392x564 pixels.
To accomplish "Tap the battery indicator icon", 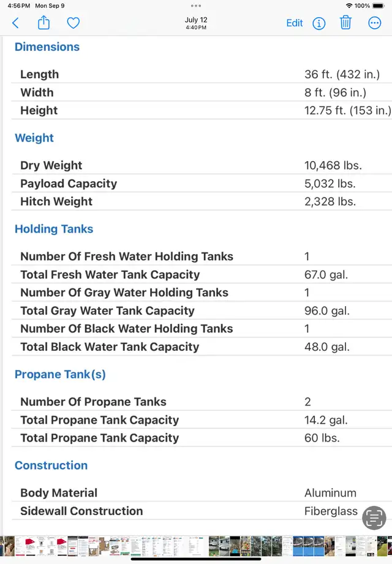I will point(379,6).
